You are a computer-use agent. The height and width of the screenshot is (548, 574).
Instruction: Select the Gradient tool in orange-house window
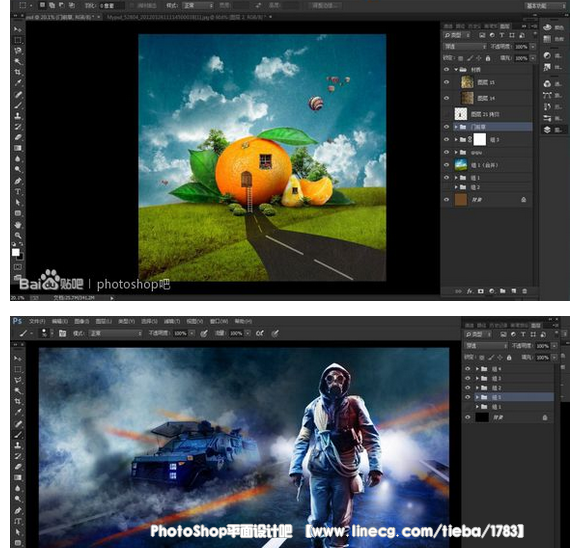(18, 148)
